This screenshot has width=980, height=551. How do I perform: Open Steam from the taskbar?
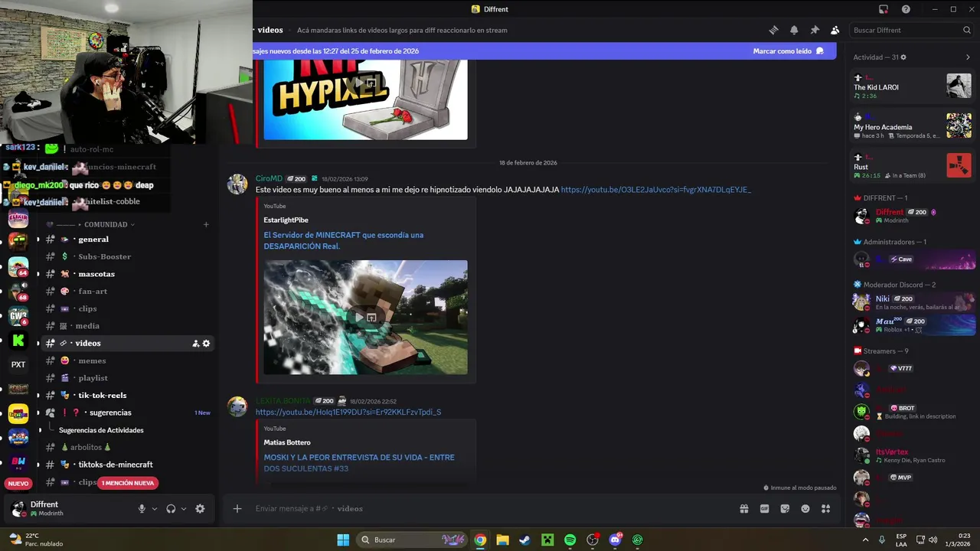click(x=524, y=540)
